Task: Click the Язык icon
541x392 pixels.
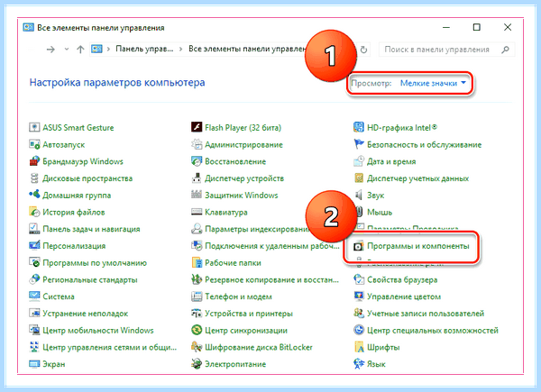Action: (x=359, y=364)
